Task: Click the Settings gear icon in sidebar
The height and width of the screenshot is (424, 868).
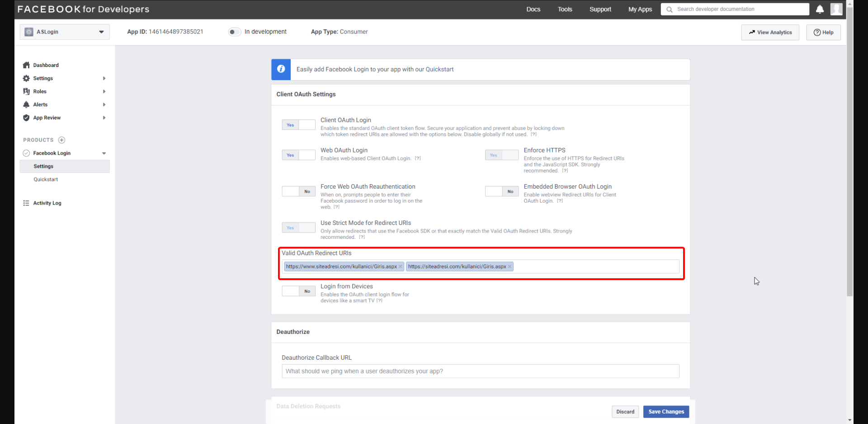Action: tap(26, 78)
